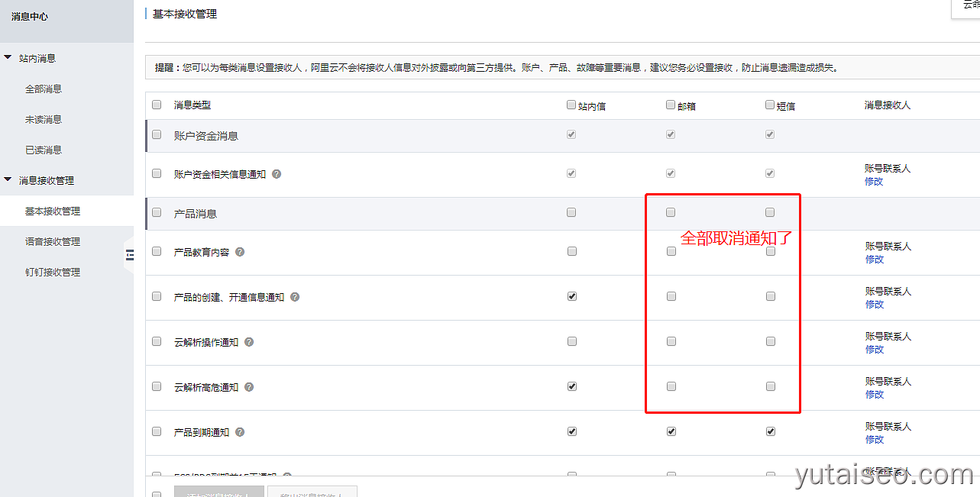Tick the 短信 column header checkbox

click(x=770, y=105)
